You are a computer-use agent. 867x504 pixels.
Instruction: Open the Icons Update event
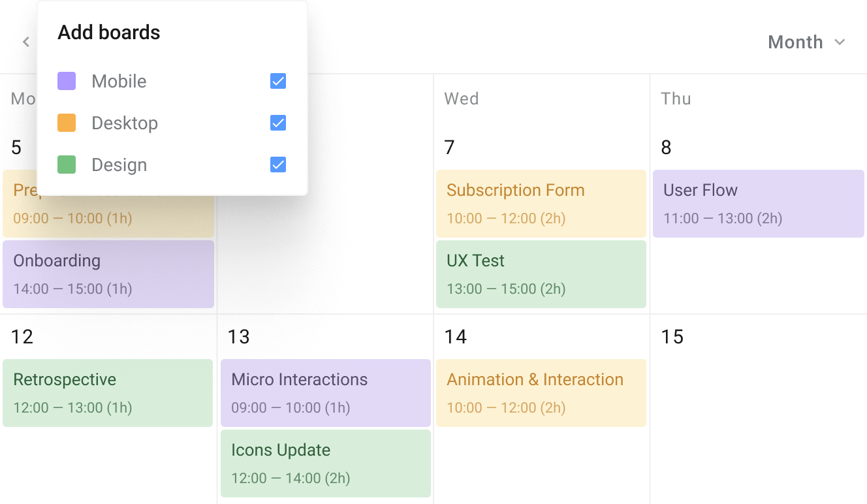coord(326,464)
